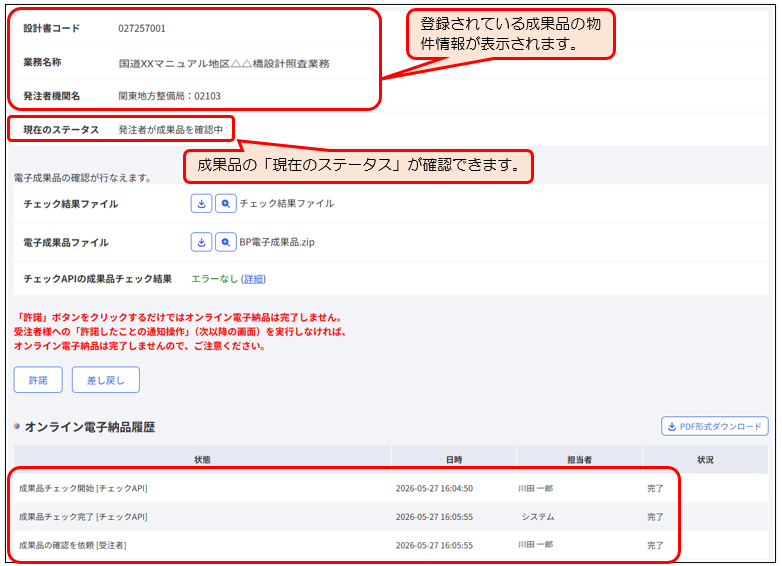Click the 業務名称 value 国道XXマニュアル地区△△橋設計照査業務
Viewport: 782px width, 566px height.
(224, 63)
